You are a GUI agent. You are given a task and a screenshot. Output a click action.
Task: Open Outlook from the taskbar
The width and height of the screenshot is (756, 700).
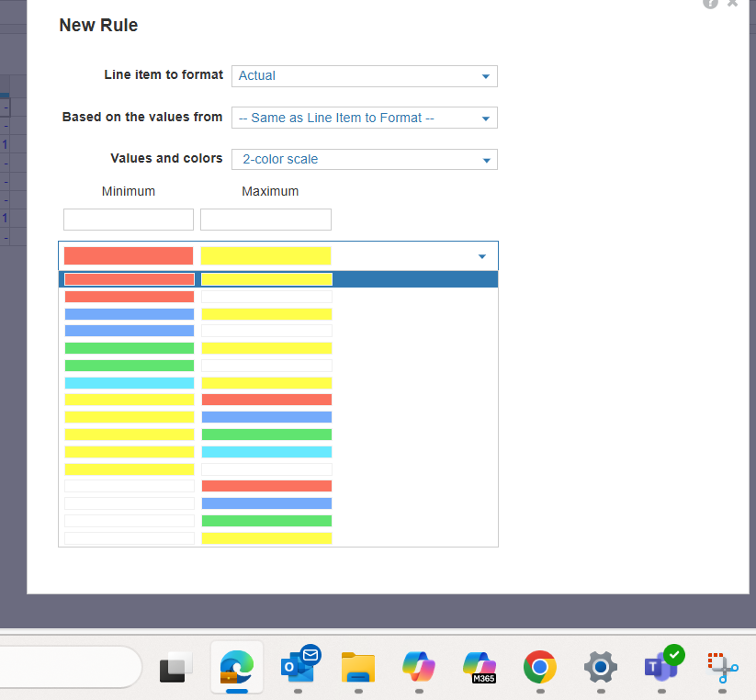click(x=299, y=665)
